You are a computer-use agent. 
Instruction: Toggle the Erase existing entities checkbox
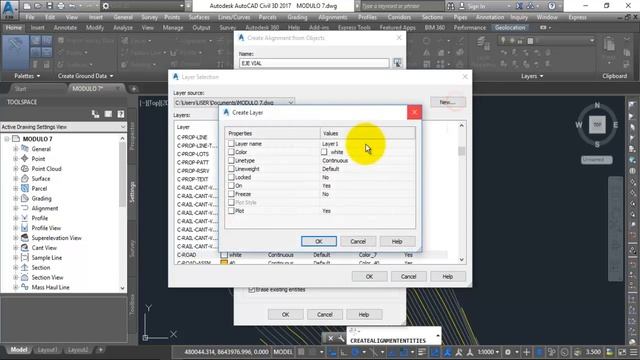tap(251, 289)
